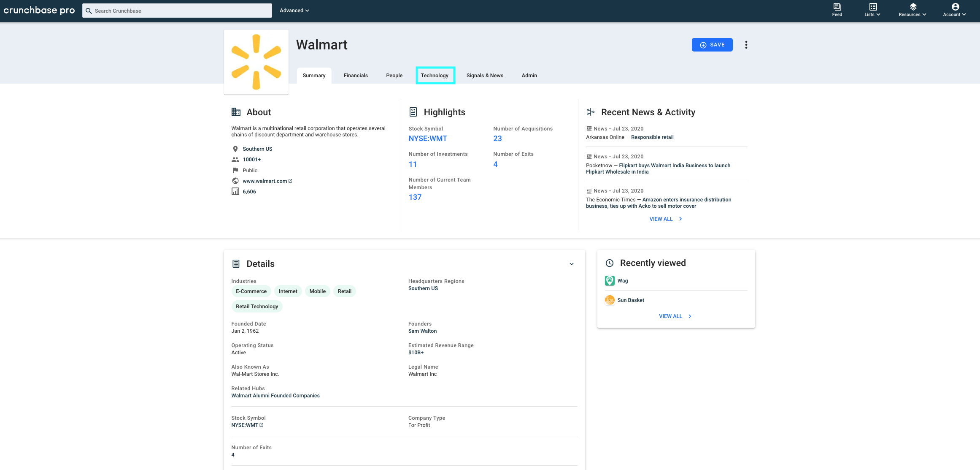Viewport: 980px width, 470px height.
Task: Open the 23 acquisitions count
Action: pos(497,139)
